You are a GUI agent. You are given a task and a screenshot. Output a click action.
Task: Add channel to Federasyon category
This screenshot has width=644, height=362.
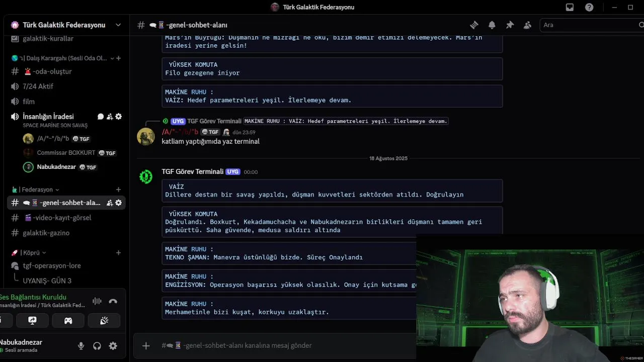pos(118,190)
